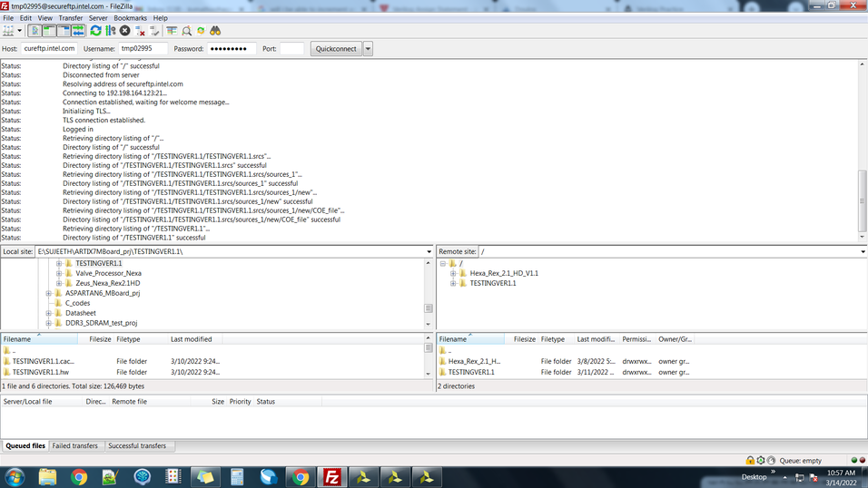Click the Port input field
The width and height of the screenshot is (868, 488).
click(291, 49)
